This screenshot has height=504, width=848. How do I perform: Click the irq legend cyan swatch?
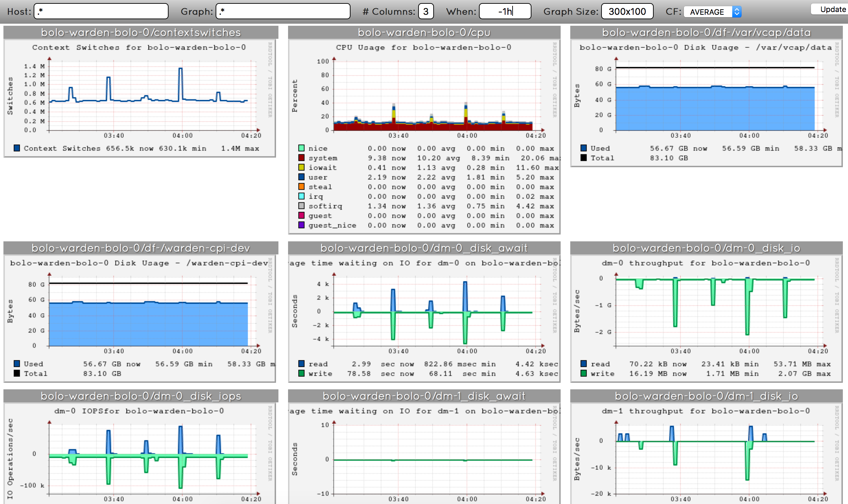click(x=301, y=196)
